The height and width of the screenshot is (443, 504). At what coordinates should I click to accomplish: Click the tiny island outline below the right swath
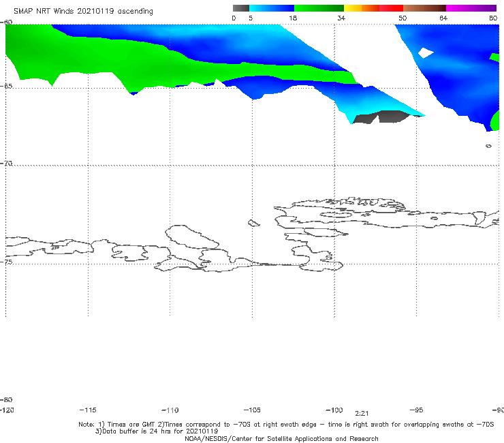pyautogui.click(x=488, y=146)
